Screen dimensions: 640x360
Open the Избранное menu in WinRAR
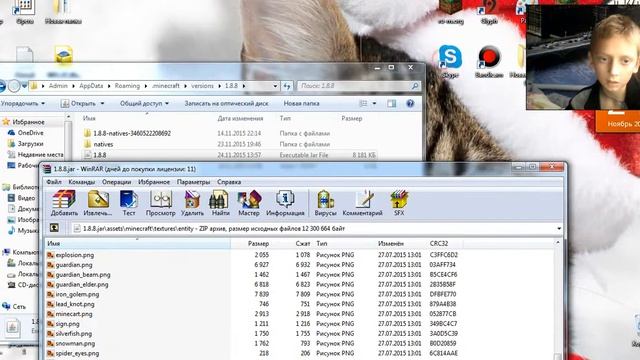(x=154, y=182)
